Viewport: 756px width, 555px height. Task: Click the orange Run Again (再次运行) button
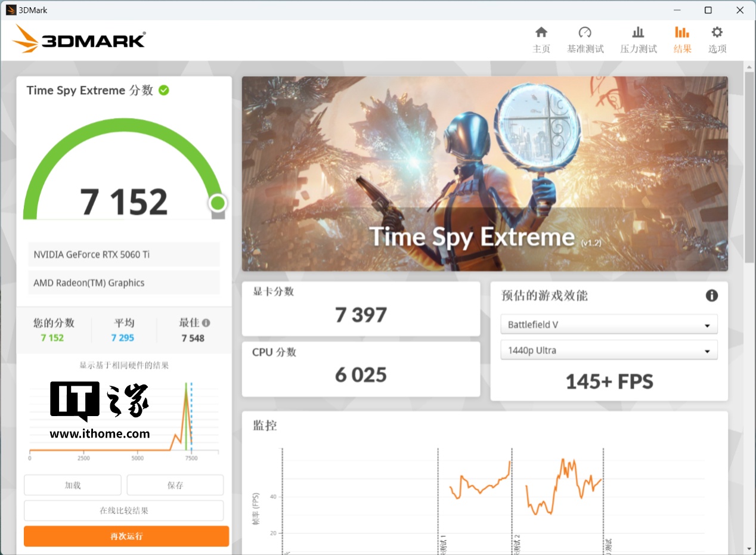point(126,536)
